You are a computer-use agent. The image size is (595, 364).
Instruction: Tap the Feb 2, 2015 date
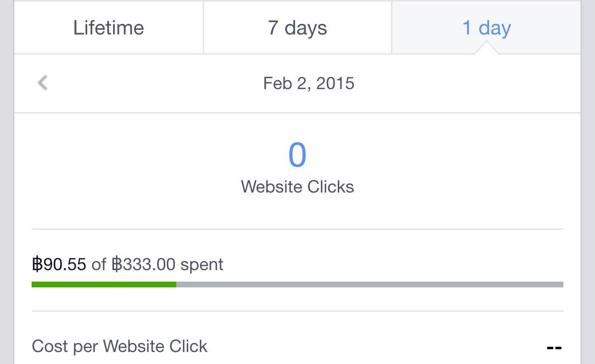[x=309, y=83]
